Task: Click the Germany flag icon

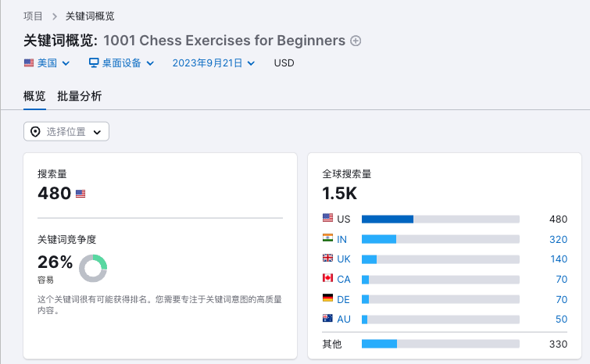Action: (327, 298)
